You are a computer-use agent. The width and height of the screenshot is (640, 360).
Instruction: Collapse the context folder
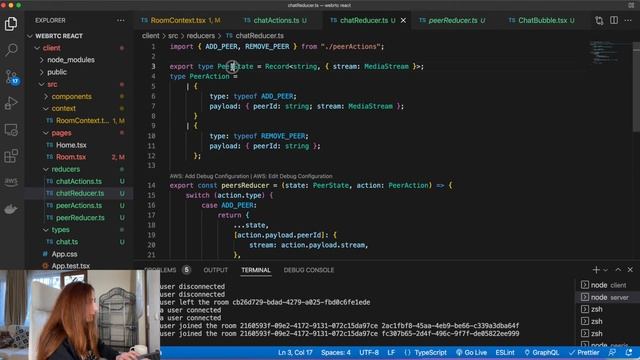[x=63, y=109]
